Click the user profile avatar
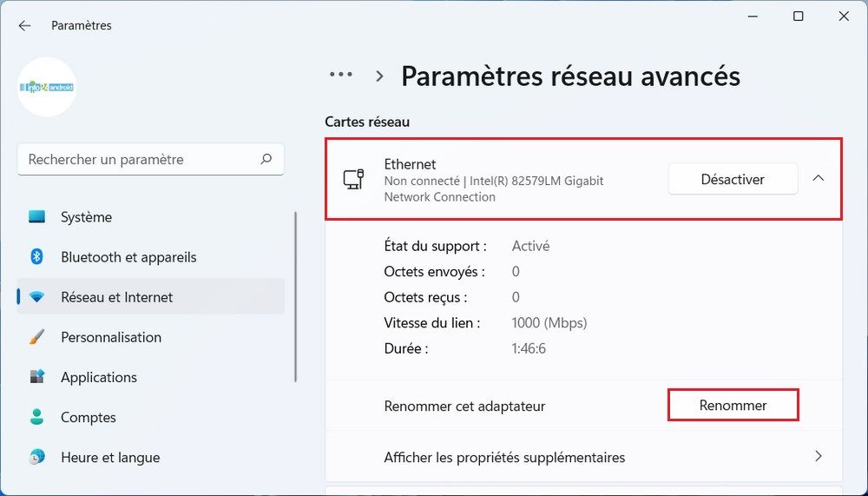868x496 pixels. coord(47,87)
